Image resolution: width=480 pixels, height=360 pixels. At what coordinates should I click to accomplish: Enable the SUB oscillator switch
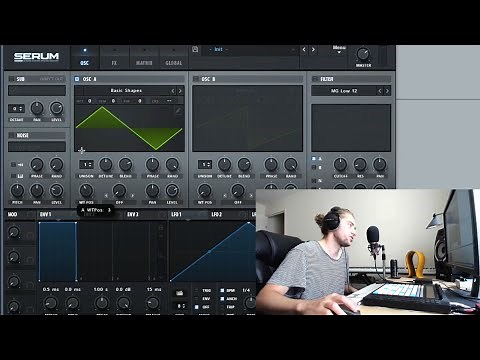[12, 79]
